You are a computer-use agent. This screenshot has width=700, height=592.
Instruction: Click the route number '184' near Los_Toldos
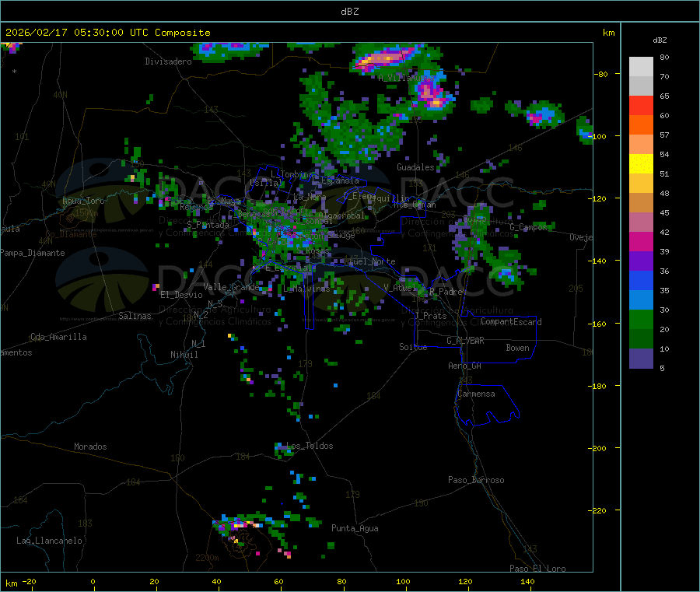click(243, 457)
